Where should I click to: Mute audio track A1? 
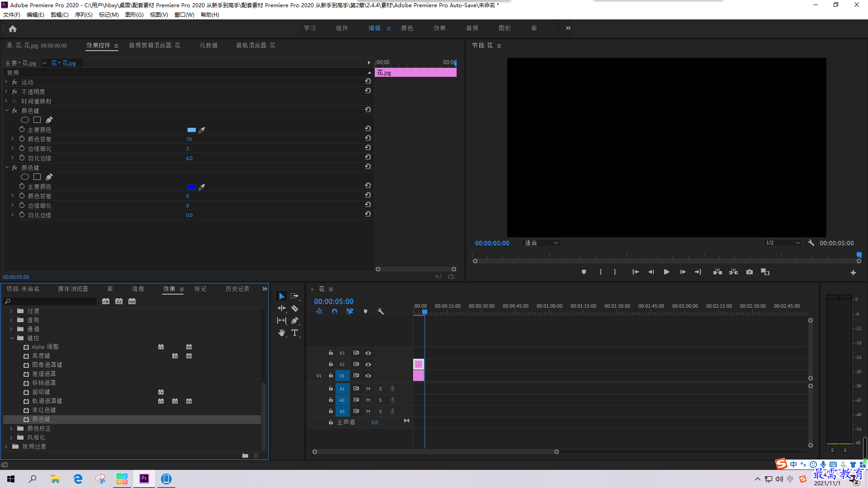click(368, 389)
